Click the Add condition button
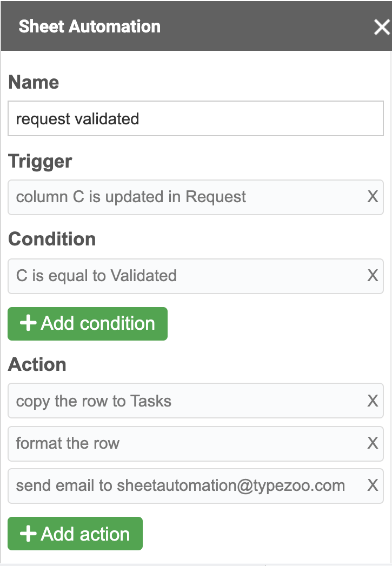This screenshot has height=566, width=392. (x=88, y=324)
